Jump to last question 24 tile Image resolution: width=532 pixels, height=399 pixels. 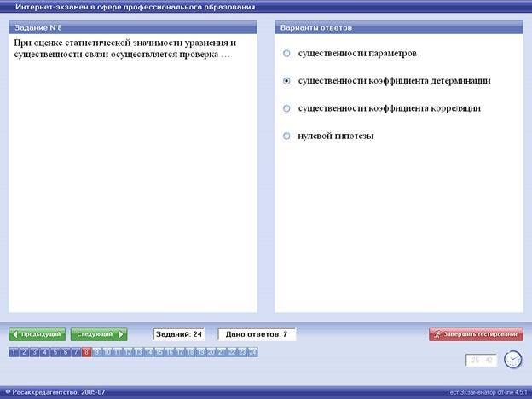[x=252, y=352]
